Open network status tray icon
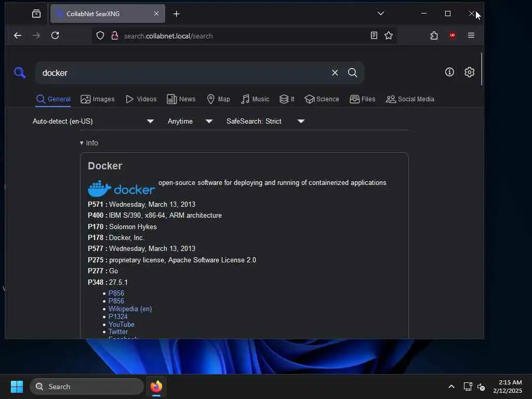This screenshot has width=532, height=399. (x=468, y=387)
